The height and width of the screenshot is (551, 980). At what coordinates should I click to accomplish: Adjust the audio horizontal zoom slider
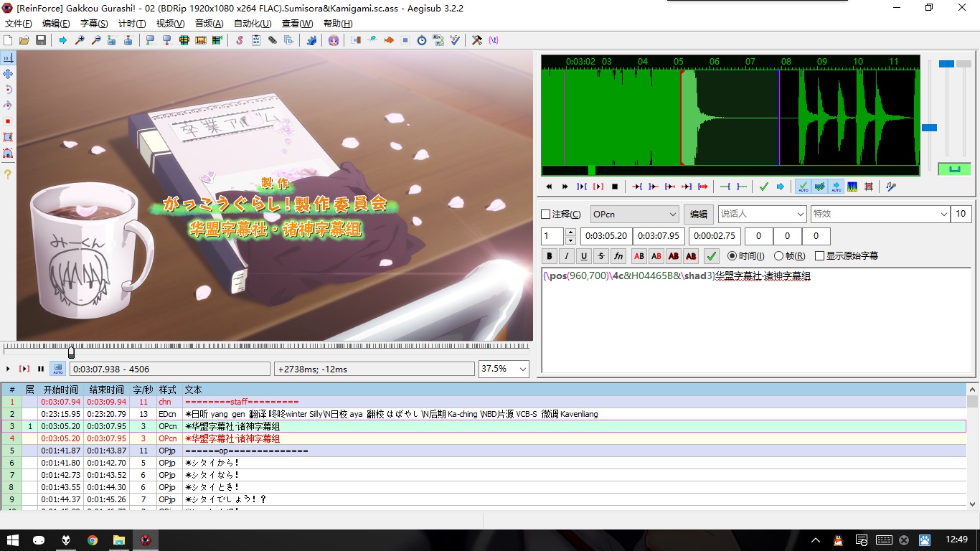[929, 128]
